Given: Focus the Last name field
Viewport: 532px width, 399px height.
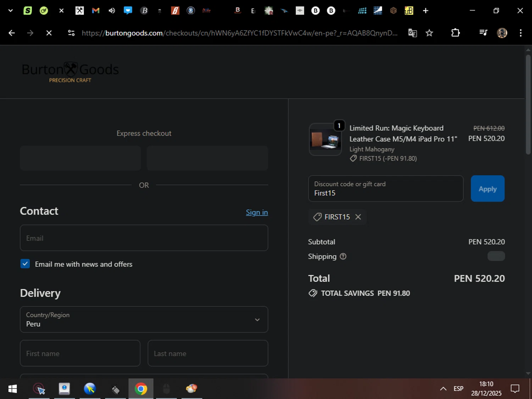Looking at the screenshot, I should click(208, 353).
